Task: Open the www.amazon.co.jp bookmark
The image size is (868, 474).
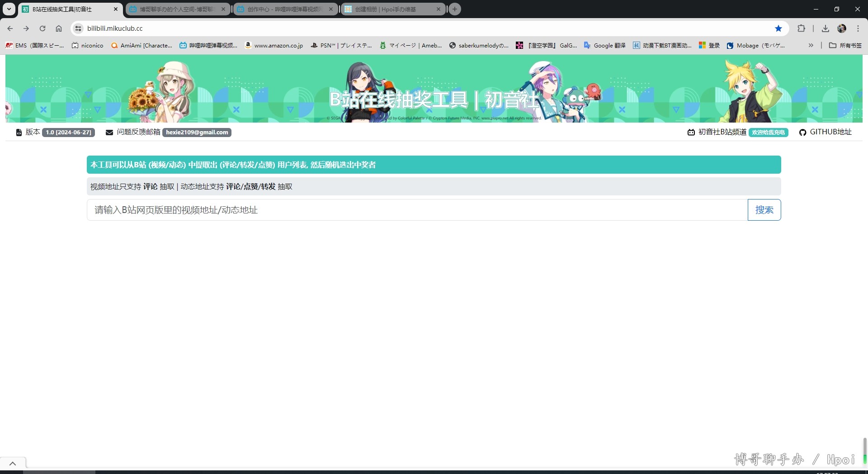Action: point(274,45)
